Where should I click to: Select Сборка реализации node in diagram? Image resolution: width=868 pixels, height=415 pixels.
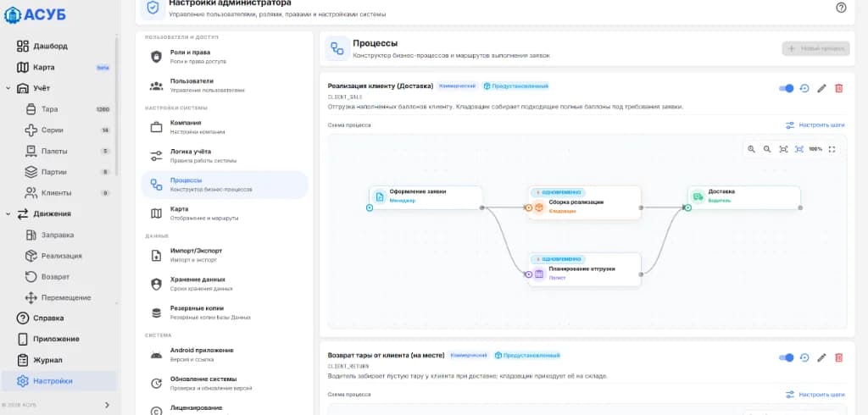pyautogui.click(x=585, y=202)
